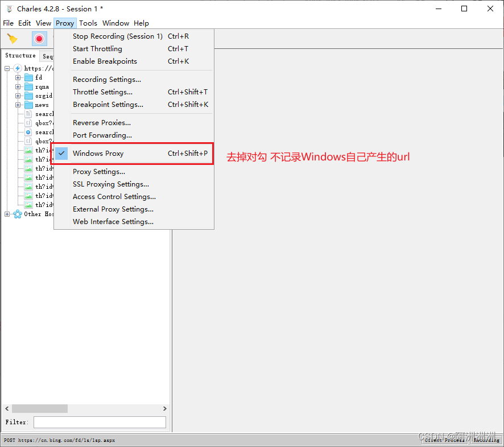The width and height of the screenshot is (504, 447).
Task: Open the File menu
Action: (x=8, y=23)
